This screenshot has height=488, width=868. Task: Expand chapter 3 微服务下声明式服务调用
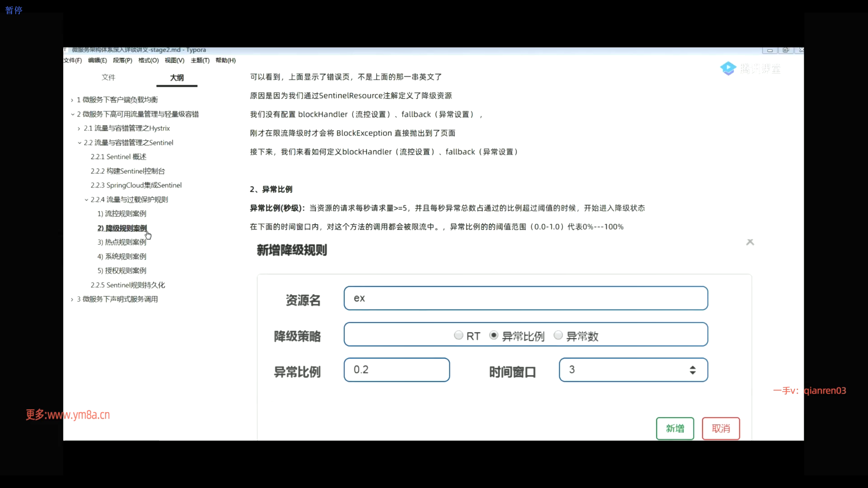tap(72, 299)
